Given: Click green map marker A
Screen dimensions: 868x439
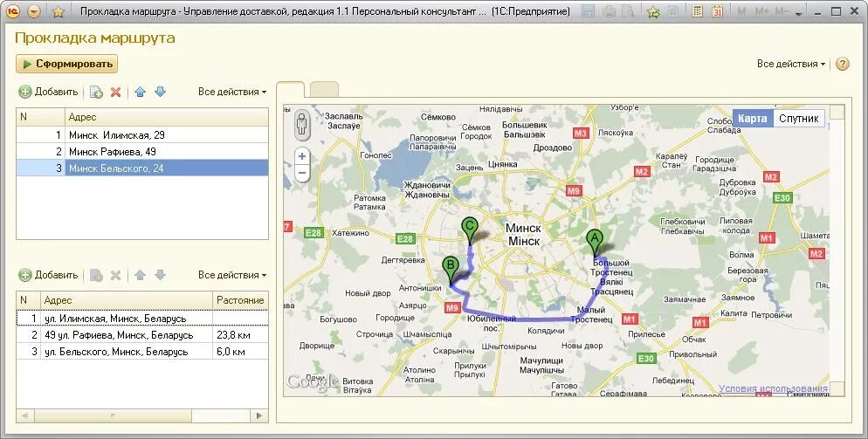Looking at the screenshot, I should pos(594,243).
